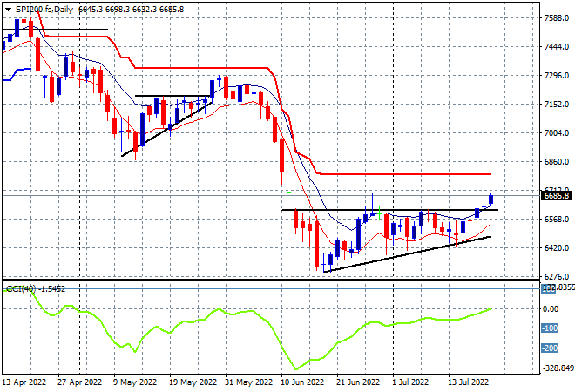
Task: Click the CCI -200 level label
Action: 550,348
